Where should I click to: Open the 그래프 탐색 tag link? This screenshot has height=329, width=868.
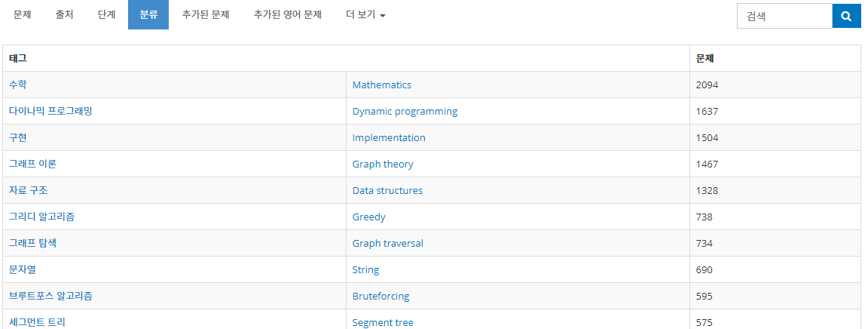[32, 243]
